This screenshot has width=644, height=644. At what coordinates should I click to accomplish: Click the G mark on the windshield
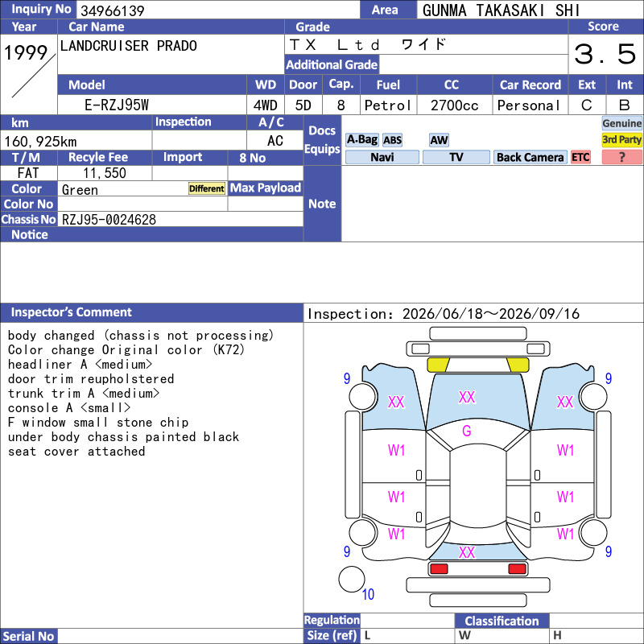point(467,431)
